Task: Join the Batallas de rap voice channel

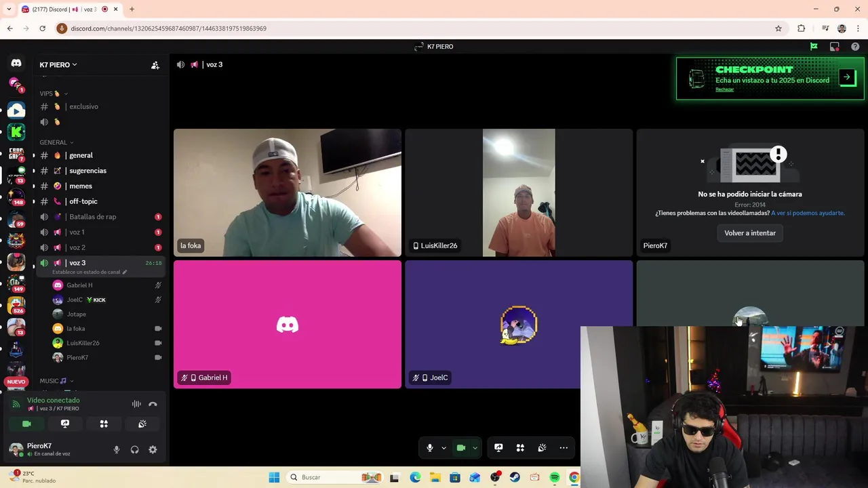Action: click(x=100, y=217)
